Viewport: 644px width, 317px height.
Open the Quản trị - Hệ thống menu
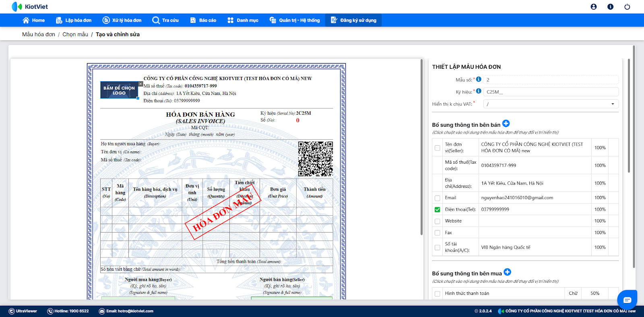(295, 20)
